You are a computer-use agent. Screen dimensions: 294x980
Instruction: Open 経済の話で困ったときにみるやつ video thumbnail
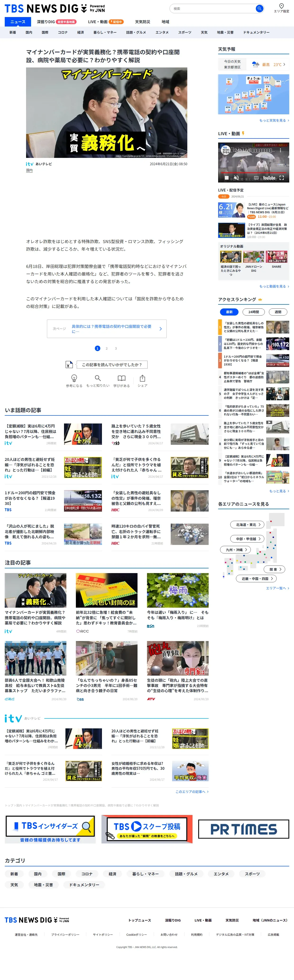click(231, 257)
